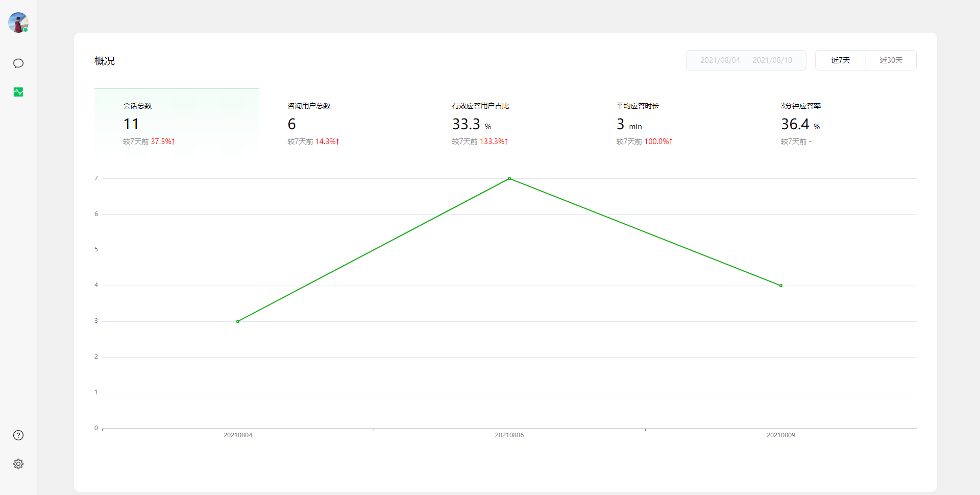Open the help question mark icon
Screen dimensions: 980x495
click(18, 435)
